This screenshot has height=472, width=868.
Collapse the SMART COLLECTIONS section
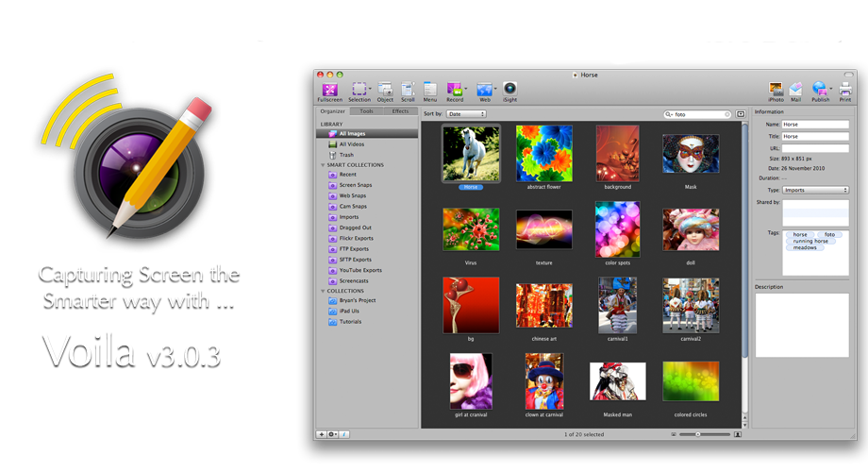point(323,165)
